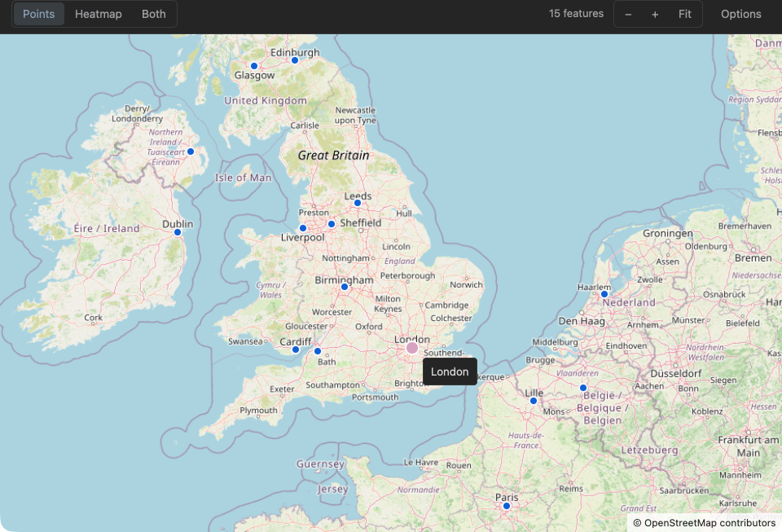This screenshot has width=782, height=532.
Task: Click the blue marker at Lille
Action: pos(533,401)
